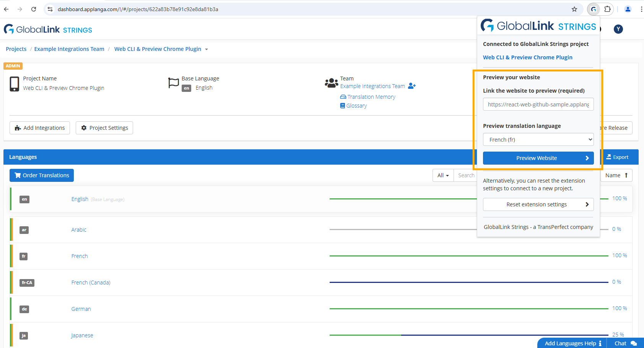Open the Chat widget

625,343
